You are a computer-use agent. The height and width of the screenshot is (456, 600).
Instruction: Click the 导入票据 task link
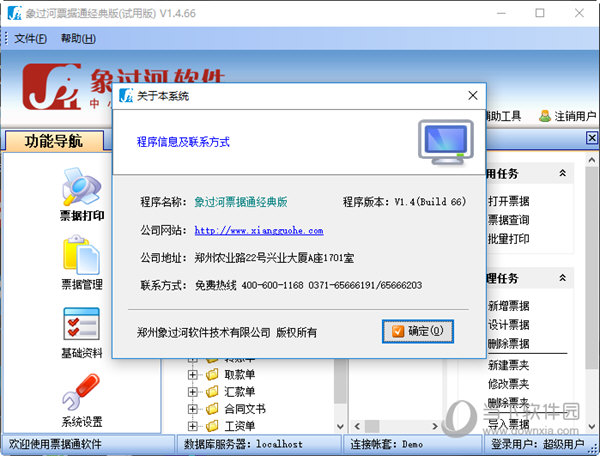click(509, 424)
